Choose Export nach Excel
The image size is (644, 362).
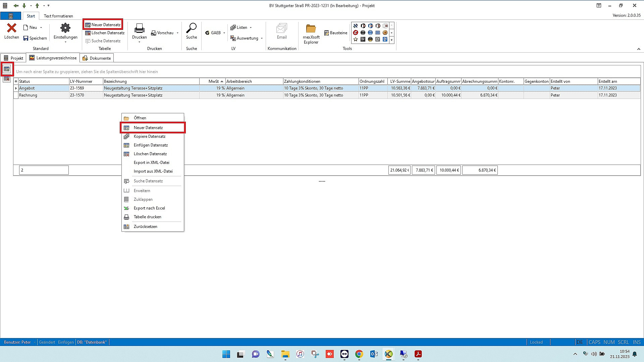[153, 208]
